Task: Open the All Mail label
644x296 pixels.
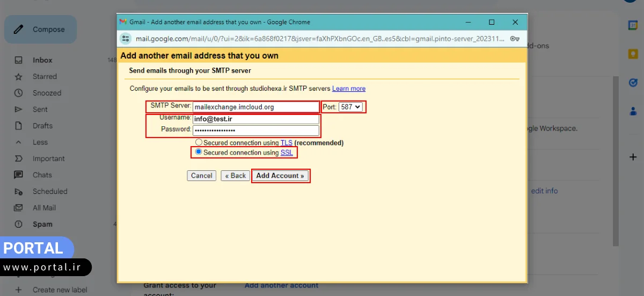Action: coord(44,208)
